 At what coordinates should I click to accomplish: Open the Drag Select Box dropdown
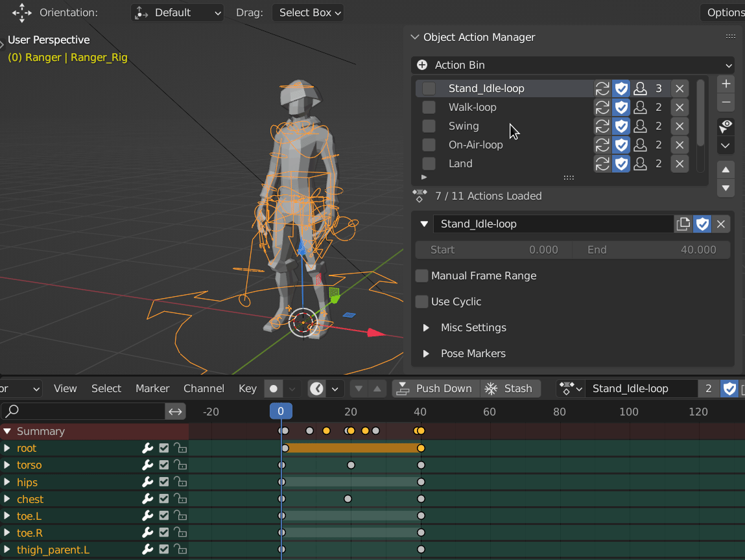(x=307, y=13)
